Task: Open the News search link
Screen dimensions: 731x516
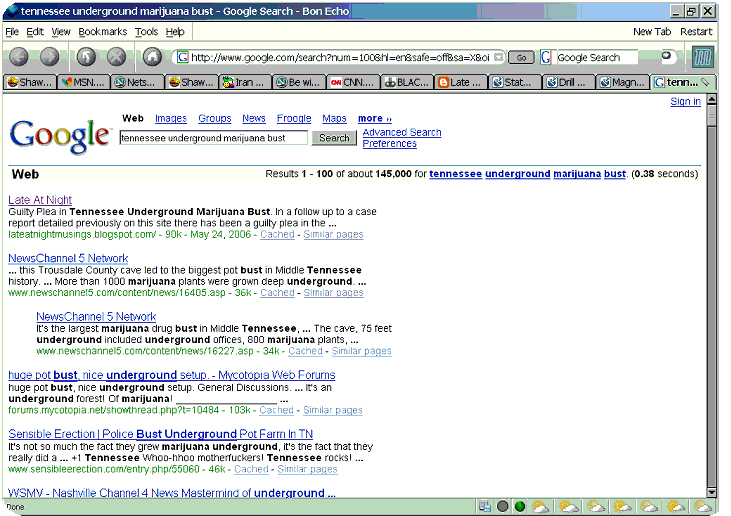Action: [254, 118]
